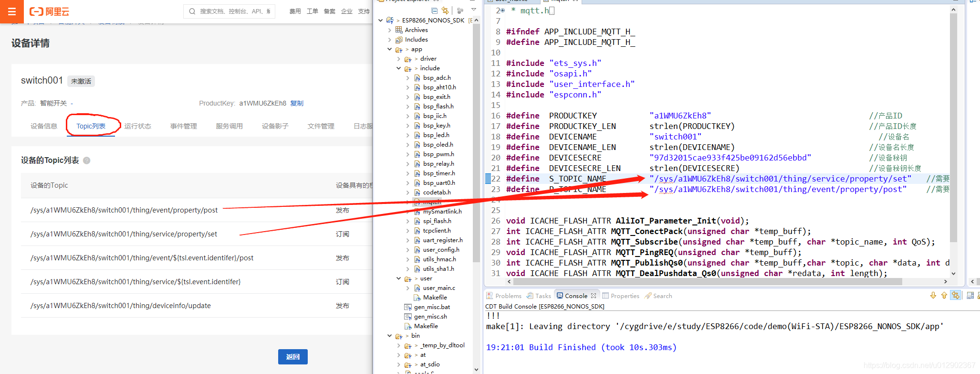Open the Makefile under user folder
The height and width of the screenshot is (374, 980).
435,298
